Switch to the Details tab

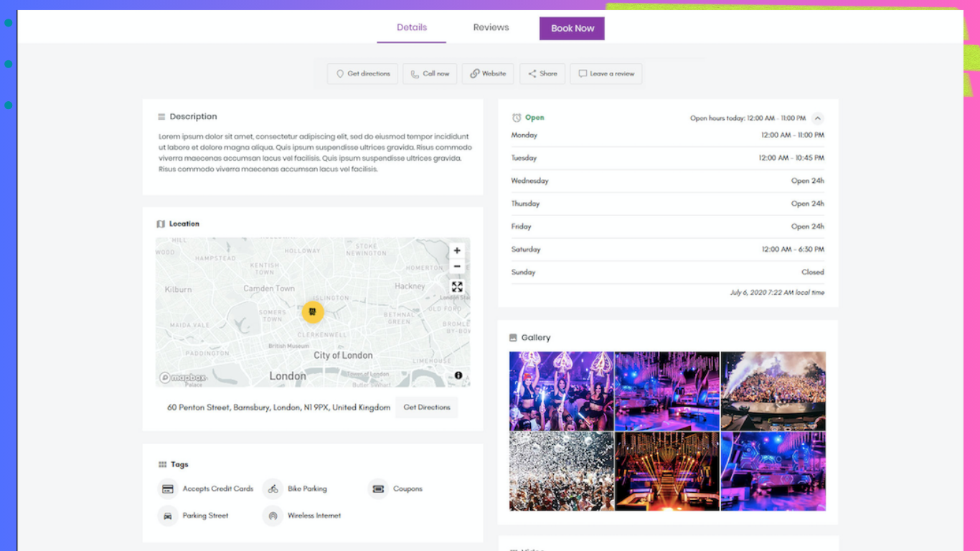(x=412, y=27)
